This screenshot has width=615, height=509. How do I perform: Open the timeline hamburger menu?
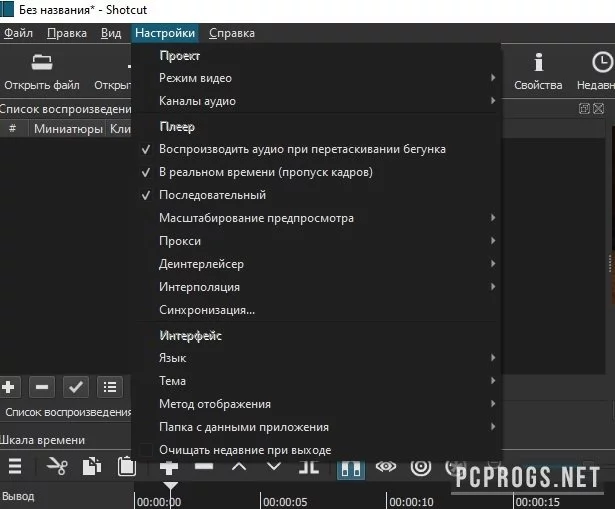pos(15,466)
